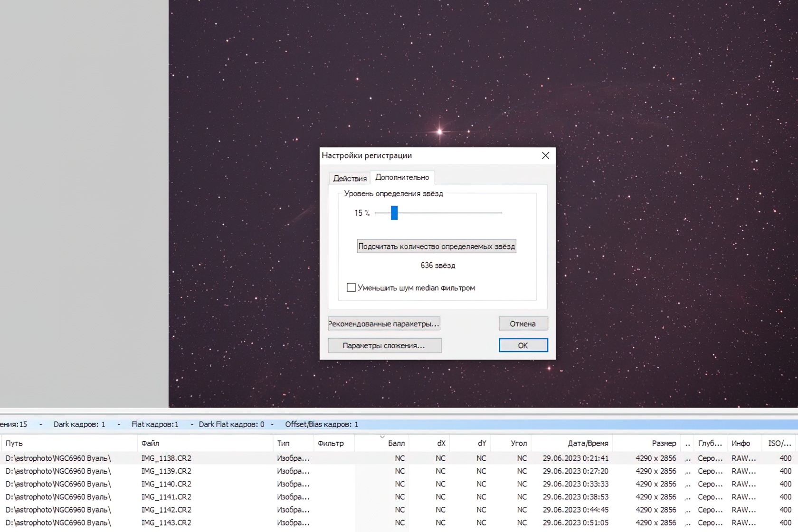Select file IMG_1138.CR2 in the list
Image resolution: width=798 pixels, height=532 pixels.
coord(166,458)
